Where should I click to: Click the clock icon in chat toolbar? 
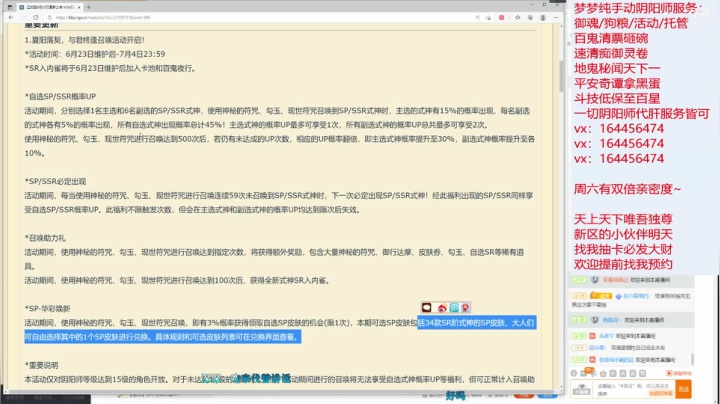574,373
